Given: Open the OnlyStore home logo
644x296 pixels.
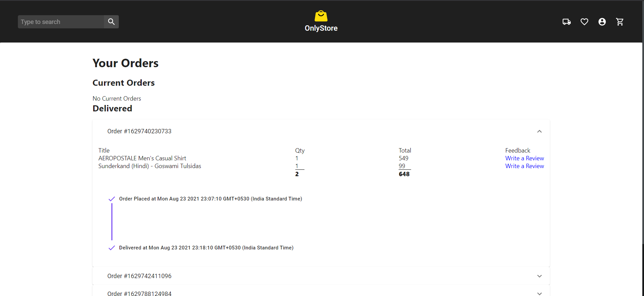Looking at the screenshot, I should click(x=321, y=21).
